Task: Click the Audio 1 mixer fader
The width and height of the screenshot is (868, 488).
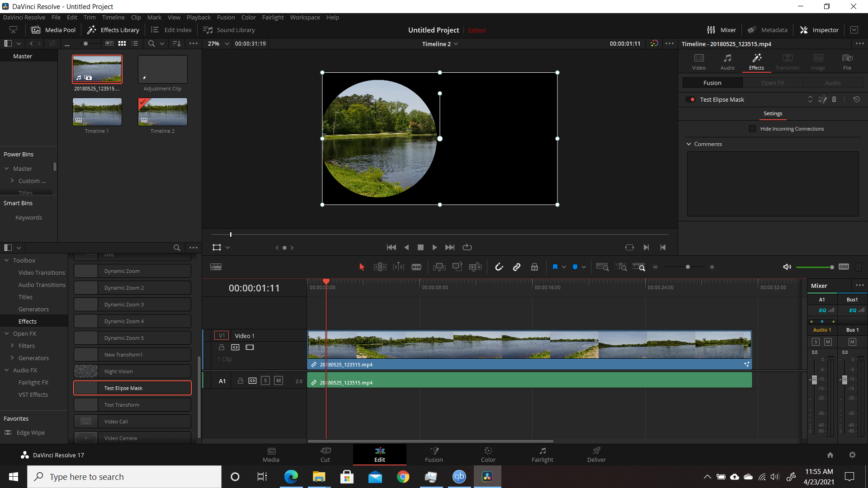Action: pos(814,380)
